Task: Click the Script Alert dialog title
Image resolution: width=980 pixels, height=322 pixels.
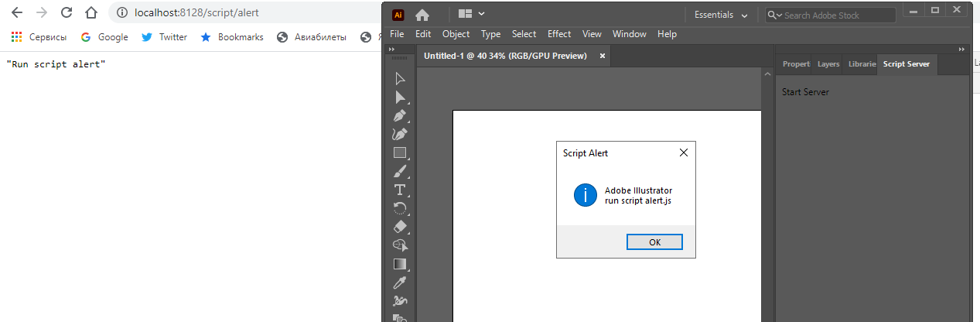Action: pyautogui.click(x=586, y=153)
